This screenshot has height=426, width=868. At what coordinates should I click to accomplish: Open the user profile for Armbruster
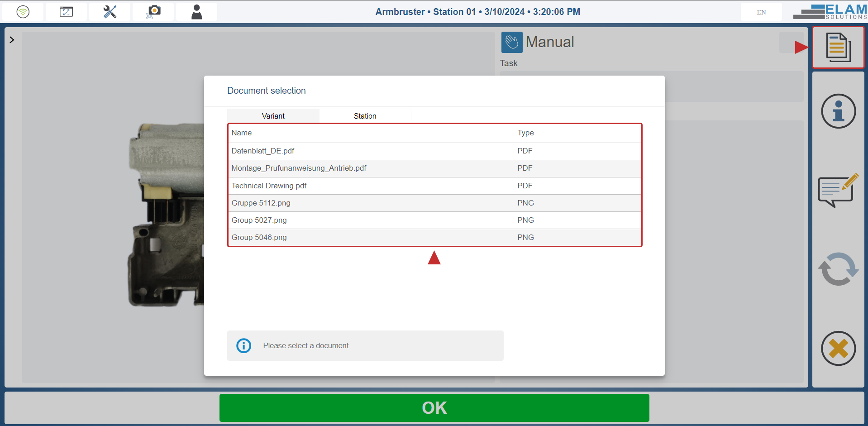196,11
